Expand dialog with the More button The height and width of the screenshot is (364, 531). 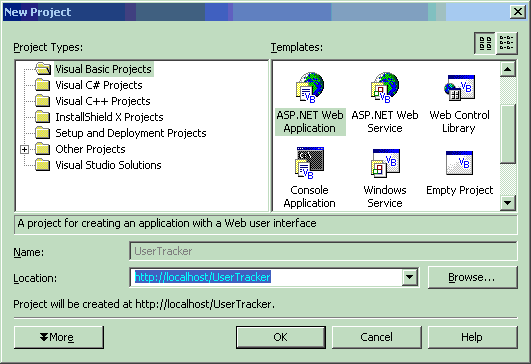coord(59,337)
